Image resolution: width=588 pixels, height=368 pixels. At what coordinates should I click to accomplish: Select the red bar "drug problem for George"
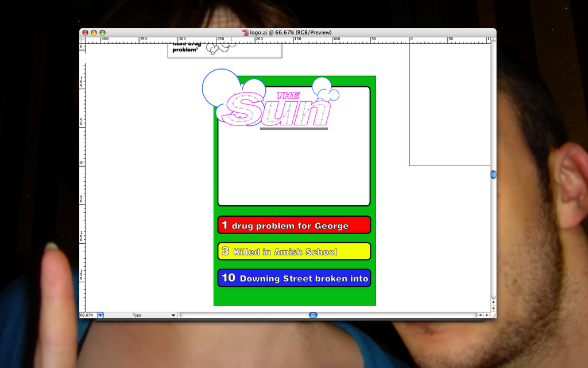(294, 225)
